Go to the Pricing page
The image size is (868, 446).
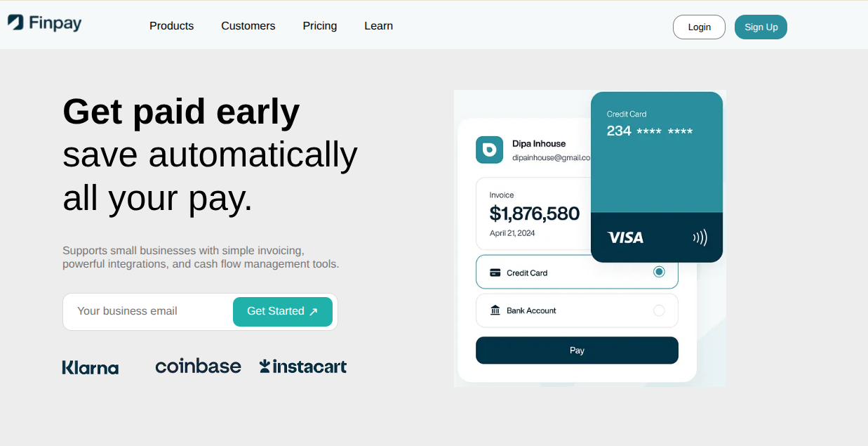pyautogui.click(x=320, y=26)
